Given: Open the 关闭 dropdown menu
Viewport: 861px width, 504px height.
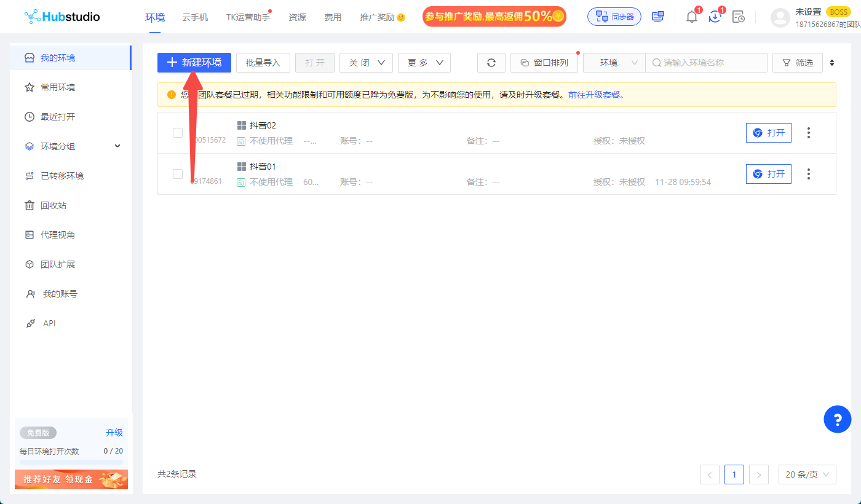Looking at the screenshot, I should click(366, 63).
